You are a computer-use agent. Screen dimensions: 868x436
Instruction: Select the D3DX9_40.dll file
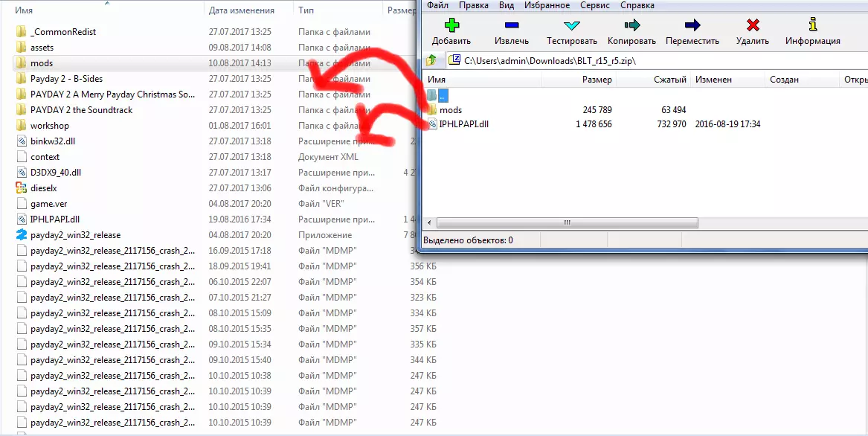55,173
